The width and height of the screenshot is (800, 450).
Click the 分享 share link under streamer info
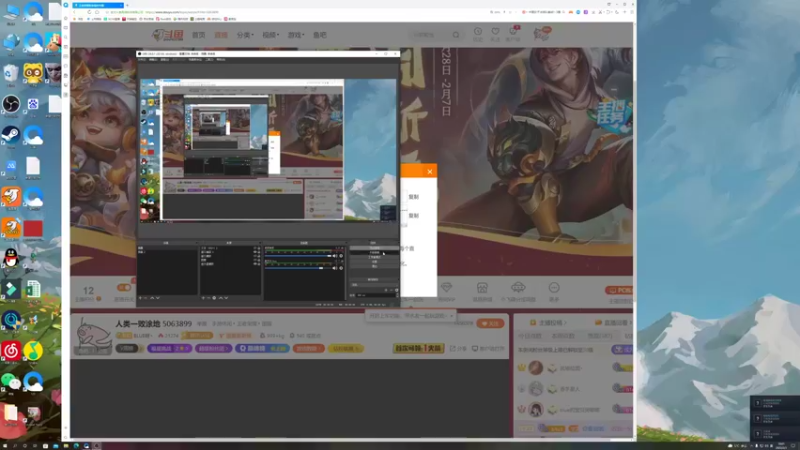pos(459,348)
